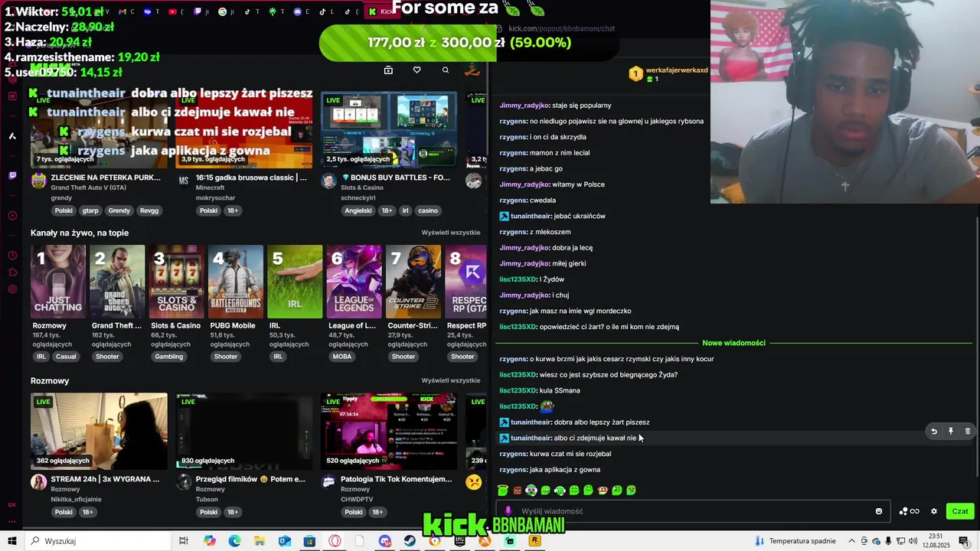Click 'Wyświetl wszystkie' beside Rozmowy
Screen dimensions: 980x551
tap(450, 380)
